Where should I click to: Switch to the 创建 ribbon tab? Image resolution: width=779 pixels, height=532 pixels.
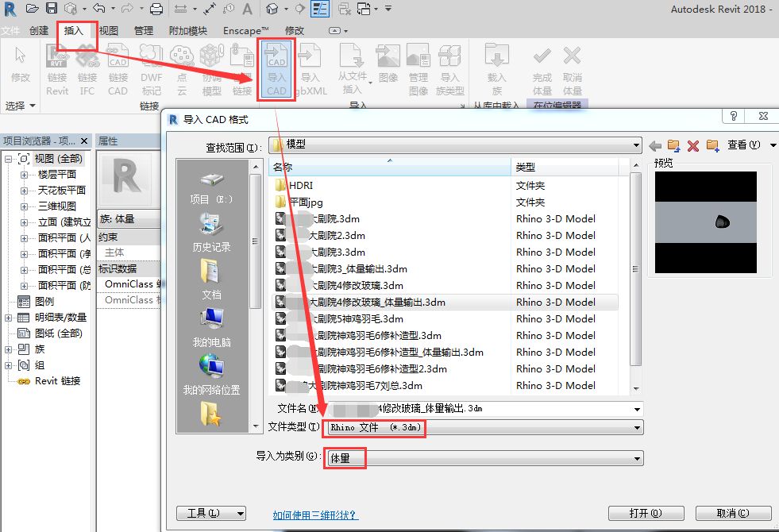pos(39,31)
